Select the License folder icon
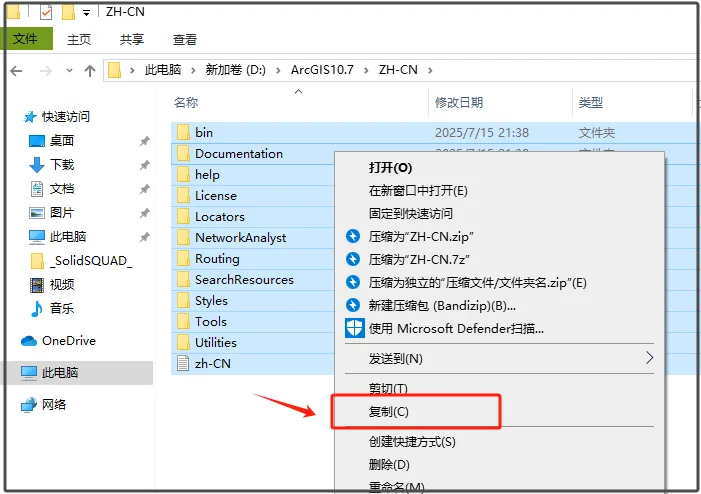This screenshot has width=701, height=494. point(183,195)
